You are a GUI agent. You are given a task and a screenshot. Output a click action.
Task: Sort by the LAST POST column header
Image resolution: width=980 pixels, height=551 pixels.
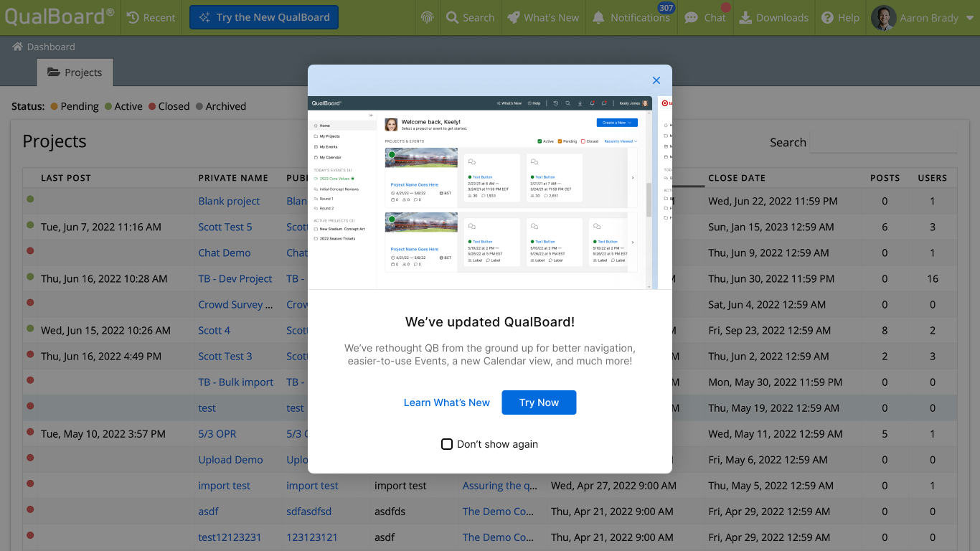coord(66,178)
